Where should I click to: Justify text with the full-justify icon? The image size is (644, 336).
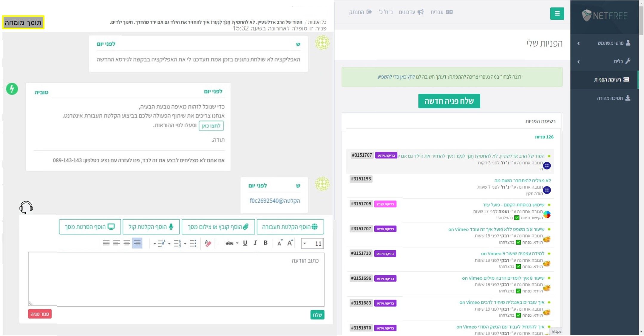[106, 243]
